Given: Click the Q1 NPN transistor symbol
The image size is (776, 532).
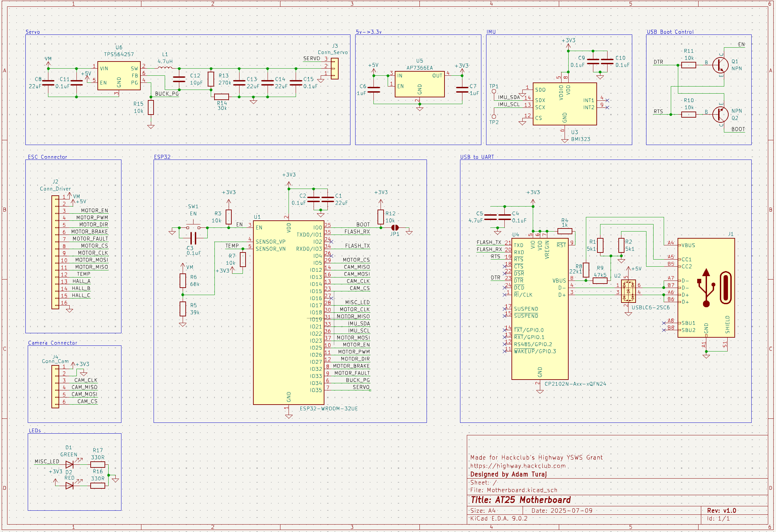Looking at the screenshot, I should tap(720, 65).
